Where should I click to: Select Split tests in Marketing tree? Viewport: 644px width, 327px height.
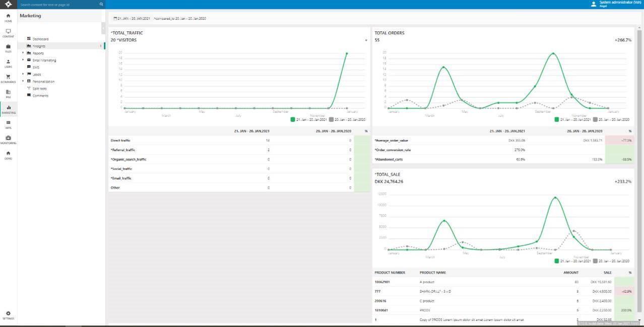pyautogui.click(x=39, y=88)
